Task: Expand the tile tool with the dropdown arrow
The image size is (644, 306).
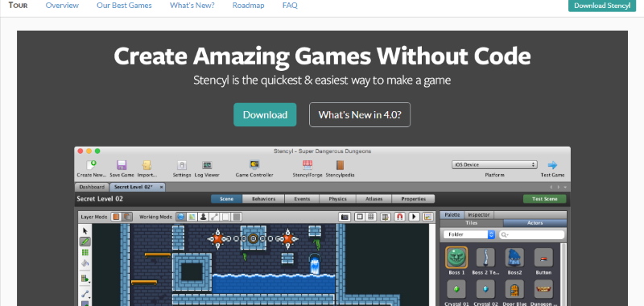Action: (85, 279)
